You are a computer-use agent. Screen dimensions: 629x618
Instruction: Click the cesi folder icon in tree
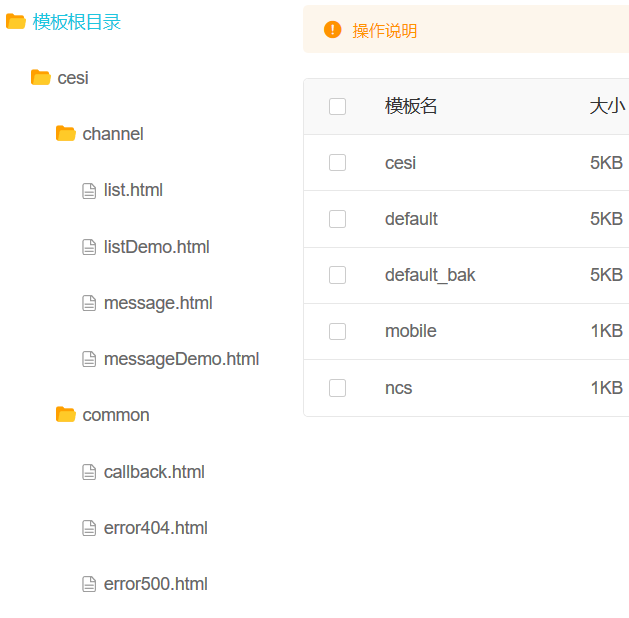coord(40,78)
